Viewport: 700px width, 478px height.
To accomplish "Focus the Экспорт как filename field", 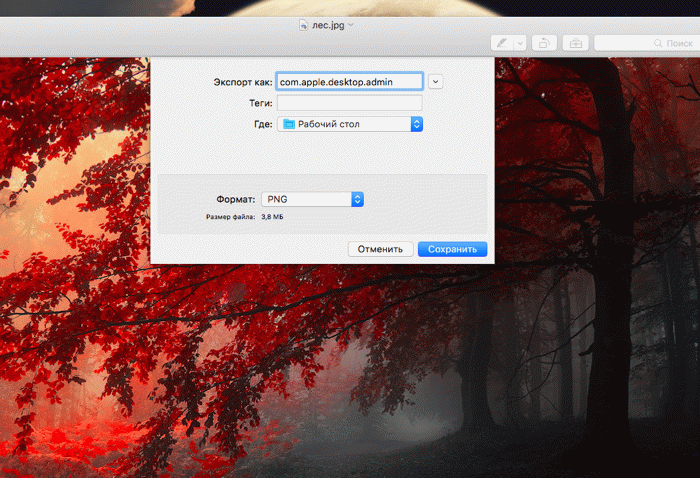I will (x=350, y=82).
